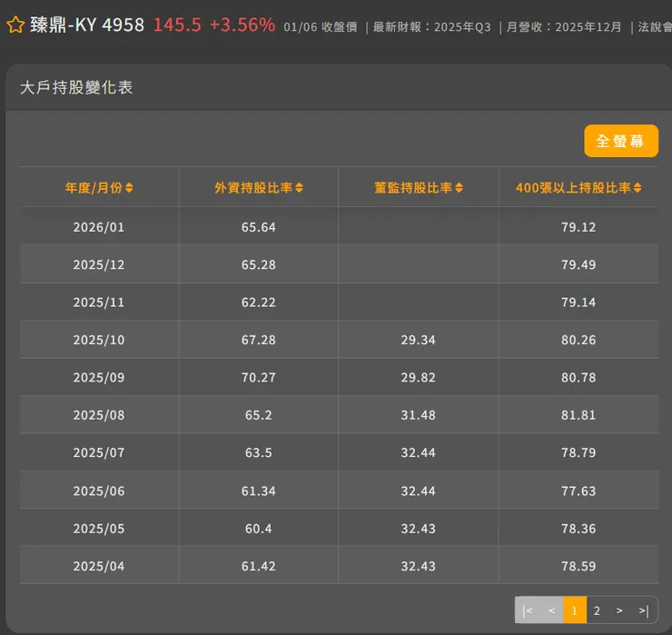Sort by 外資持股比率 column arrows
This screenshot has width=672, height=635.
tap(299, 188)
